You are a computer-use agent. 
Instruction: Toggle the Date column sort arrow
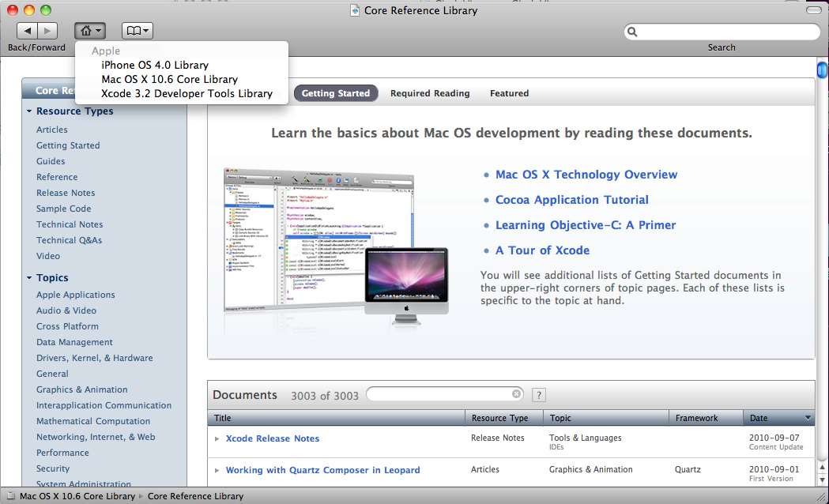coord(807,418)
